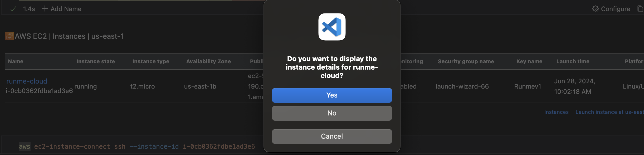Viewport: 644px width, 155px height.
Task: Click the Configure gear icon
Action: coord(595,9)
